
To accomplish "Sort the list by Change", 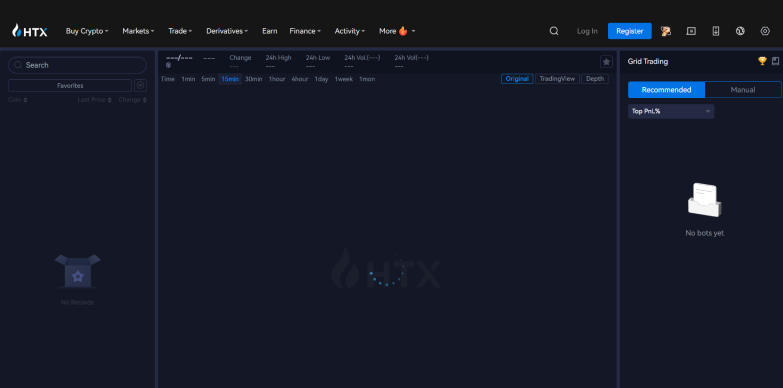I will [132, 100].
